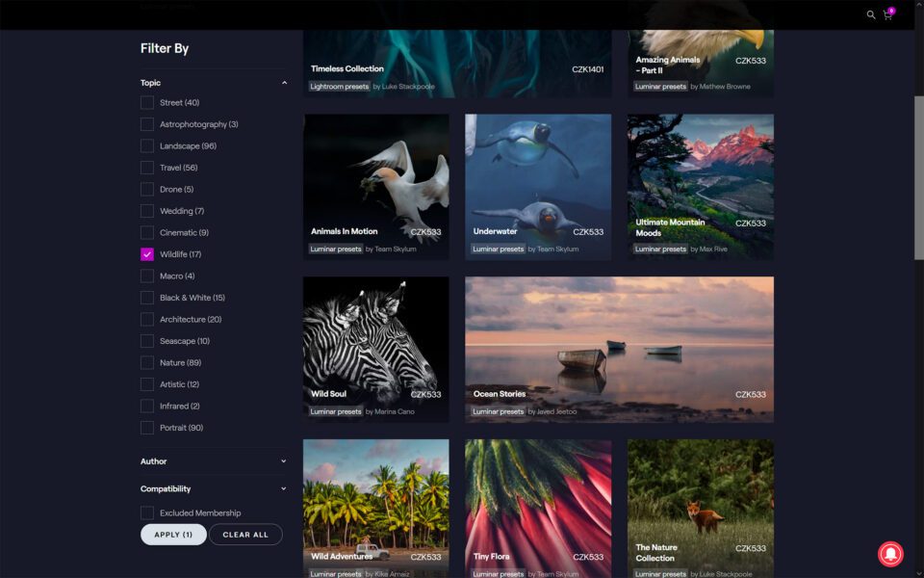This screenshot has height=578, width=924.
Task: Open Amazing Animals Part II card
Action: (x=701, y=64)
